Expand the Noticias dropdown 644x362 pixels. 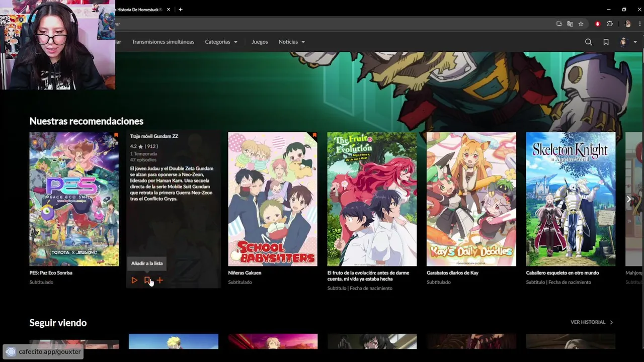(292, 42)
